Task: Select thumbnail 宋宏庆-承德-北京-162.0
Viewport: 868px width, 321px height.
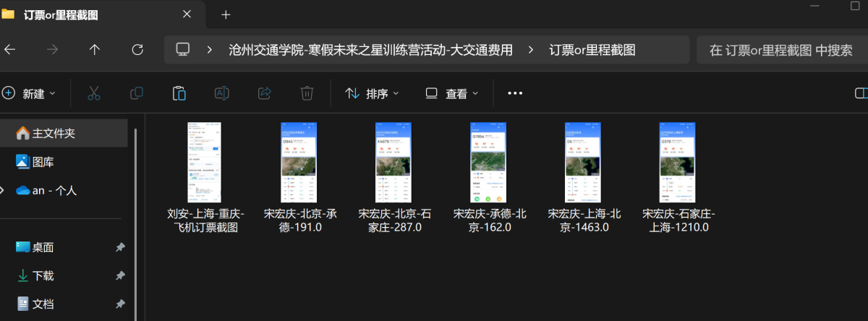Action: pyautogui.click(x=488, y=163)
